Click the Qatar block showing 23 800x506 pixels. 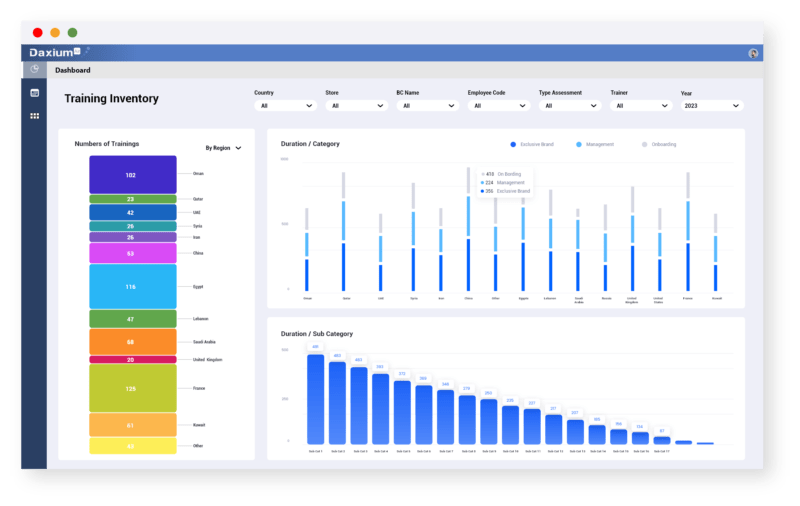pos(133,199)
